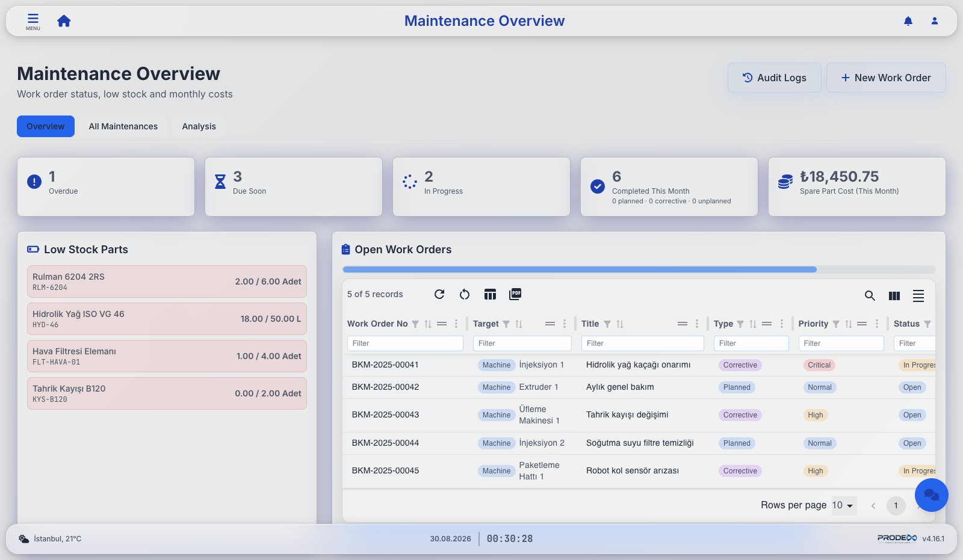
Task: Select the Hidrolik Yağ ISO VG 46 item
Action: (x=167, y=319)
